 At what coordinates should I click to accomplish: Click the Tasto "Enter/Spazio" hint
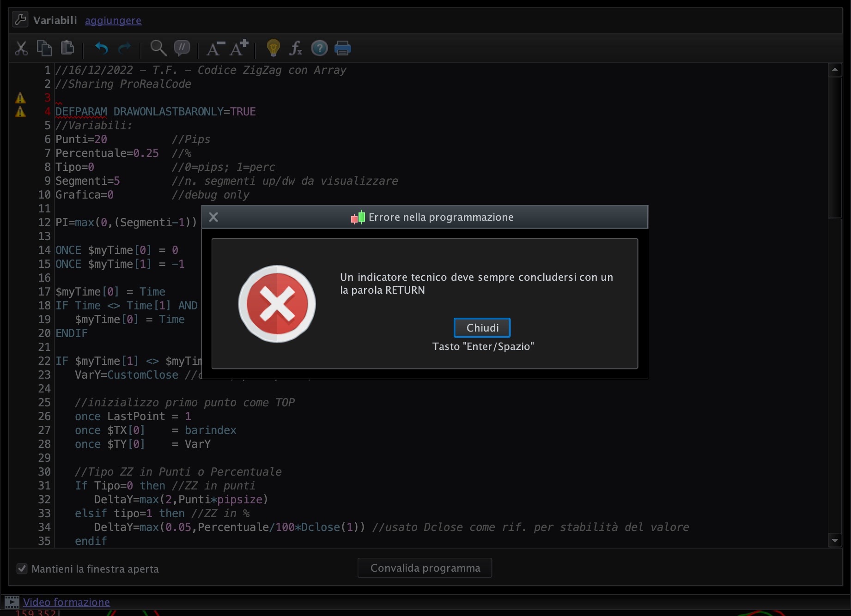(483, 346)
